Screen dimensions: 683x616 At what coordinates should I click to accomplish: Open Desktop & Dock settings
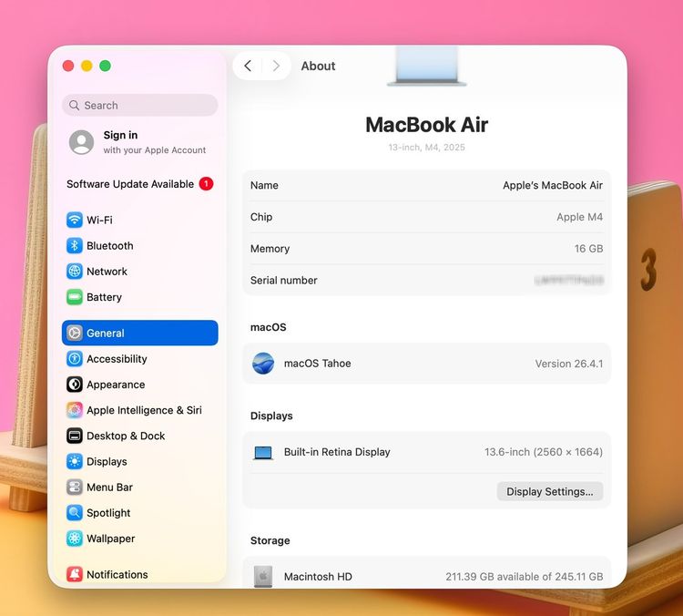click(x=140, y=436)
